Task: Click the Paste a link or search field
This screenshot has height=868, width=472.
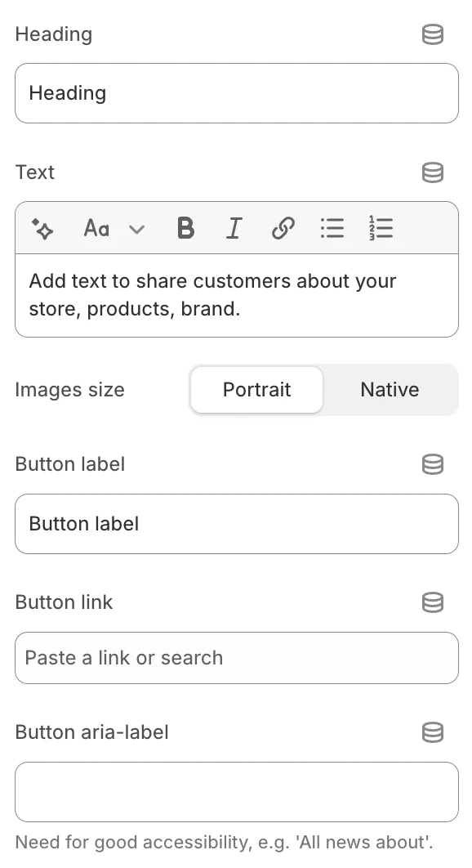Action: [x=237, y=658]
